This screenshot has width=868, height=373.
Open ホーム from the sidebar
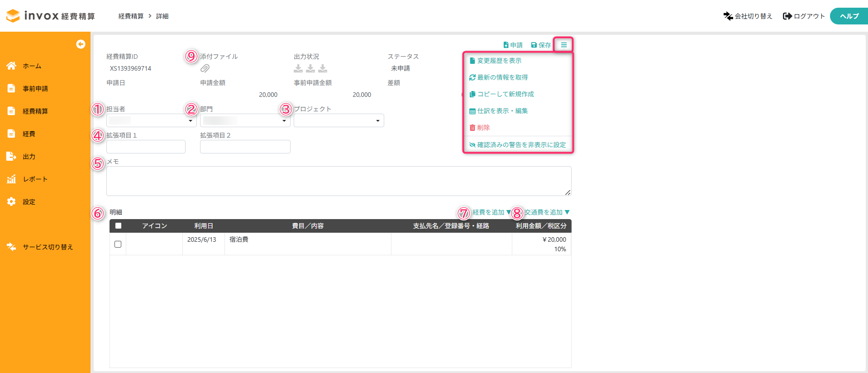pos(32,66)
